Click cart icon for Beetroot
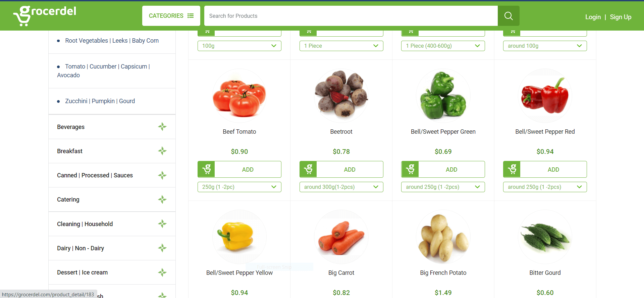The width and height of the screenshot is (644, 298). coord(308,169)
